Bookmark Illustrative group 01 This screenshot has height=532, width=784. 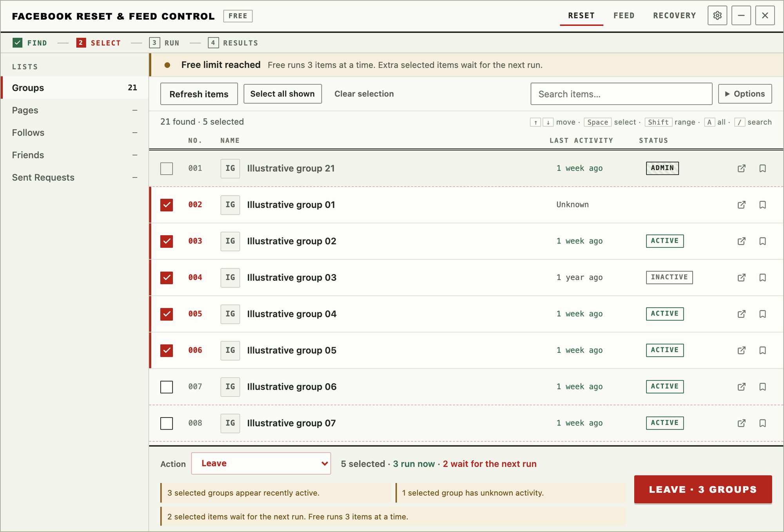click(762, 205)
